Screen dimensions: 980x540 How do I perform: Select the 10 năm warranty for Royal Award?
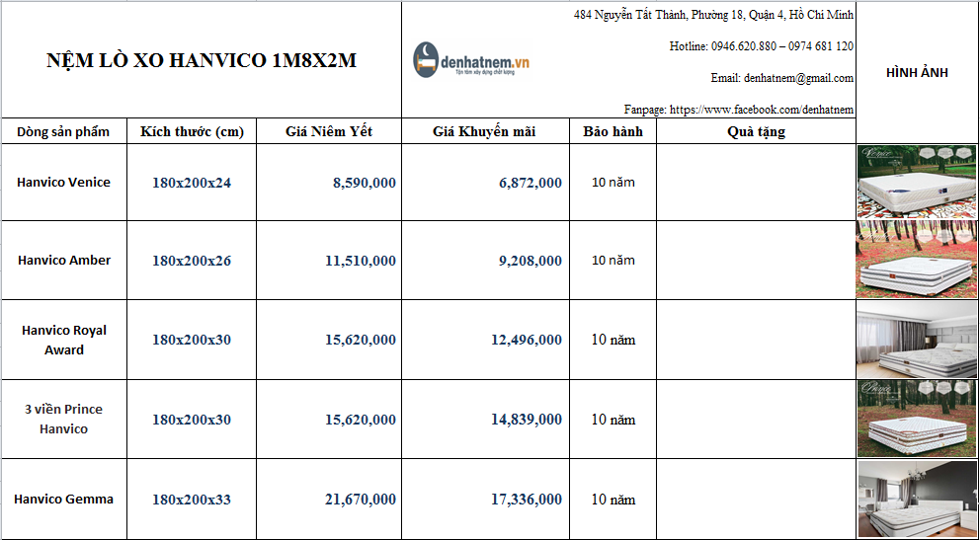tap(612, 340)
